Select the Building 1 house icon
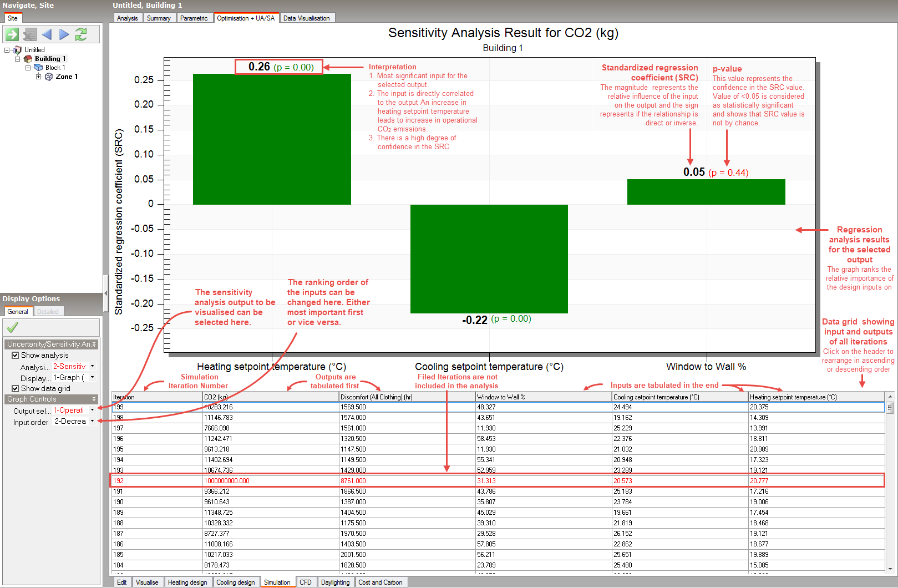 pos(28,59)
